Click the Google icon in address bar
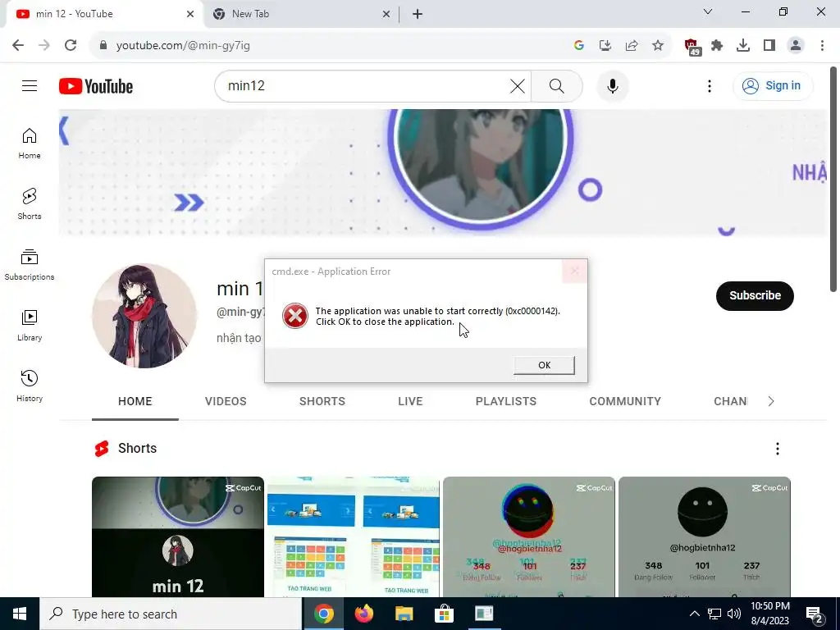 (x=578, y=45)
